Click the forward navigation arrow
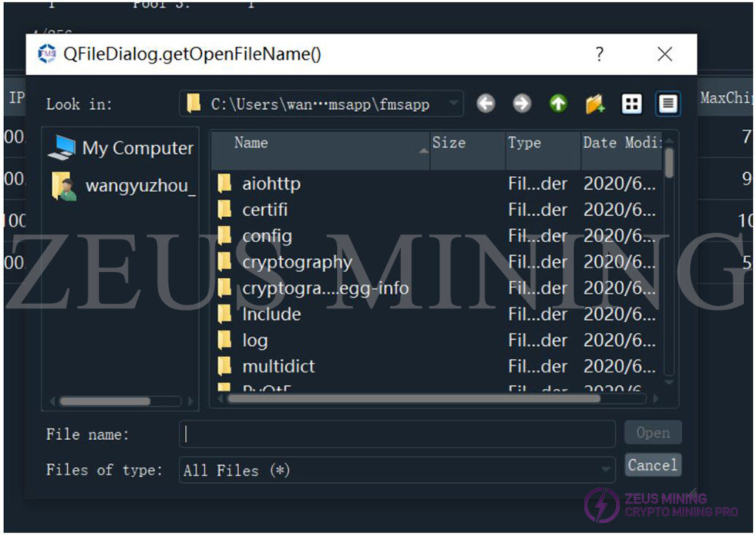The height and width of the screenshot is (535, 756). coord(522,104)
